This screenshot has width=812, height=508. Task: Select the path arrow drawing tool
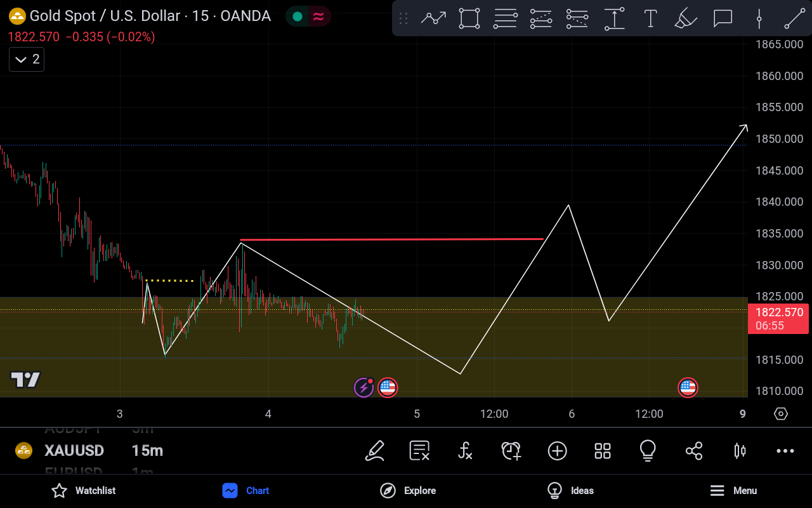(433, 18)
